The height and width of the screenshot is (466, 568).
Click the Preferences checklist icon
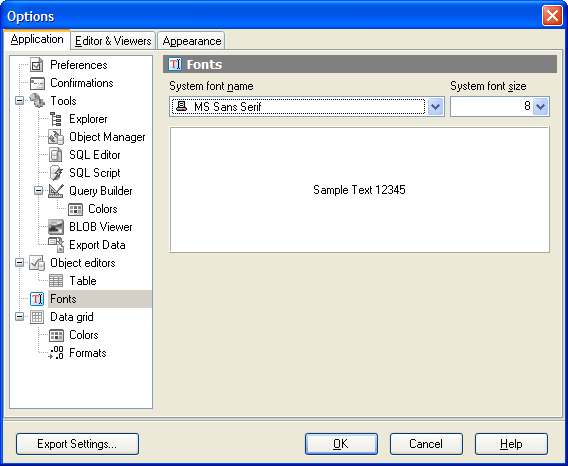pos(37,65)
